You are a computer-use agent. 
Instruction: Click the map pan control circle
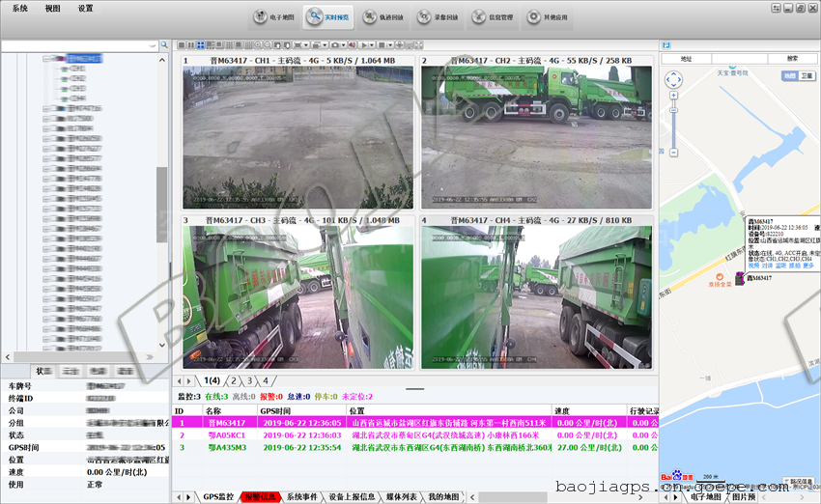pyautogui.click(x=674, y=81)
